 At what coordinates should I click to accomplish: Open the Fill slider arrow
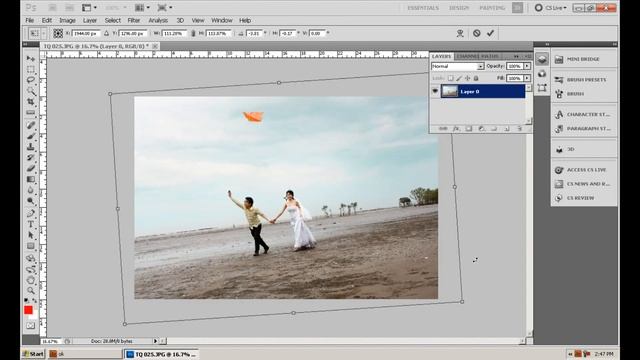tap(527, 78)
